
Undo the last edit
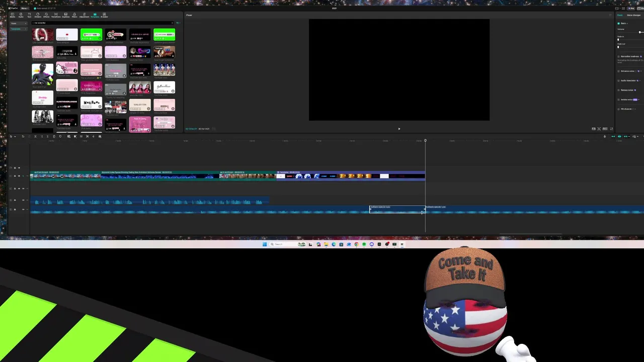point(23,136)
